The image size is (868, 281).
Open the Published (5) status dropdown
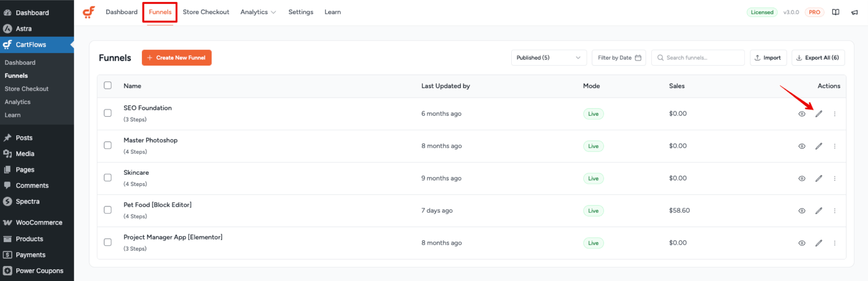[x=549, y=57]
